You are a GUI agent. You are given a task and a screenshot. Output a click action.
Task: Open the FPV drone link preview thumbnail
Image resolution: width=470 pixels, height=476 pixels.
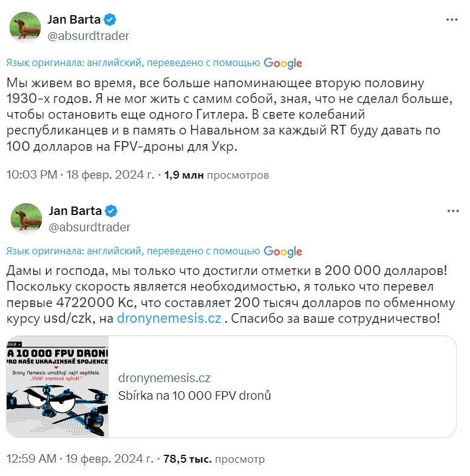coord(58,386)
